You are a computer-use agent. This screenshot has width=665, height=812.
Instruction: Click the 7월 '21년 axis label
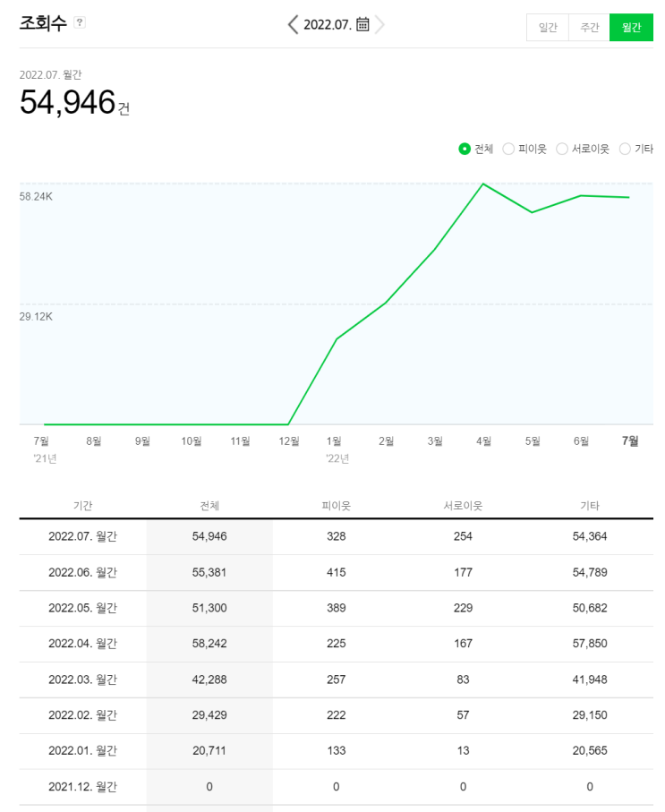click(45, 449)
